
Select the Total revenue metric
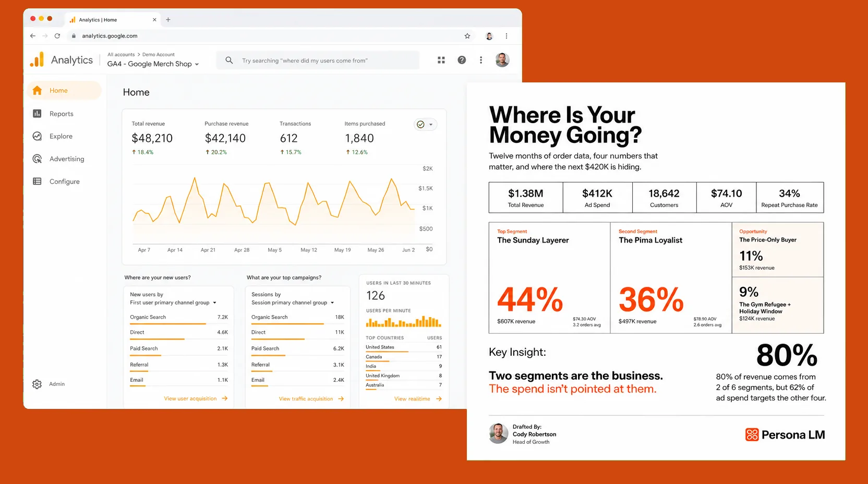click(152, 138)
